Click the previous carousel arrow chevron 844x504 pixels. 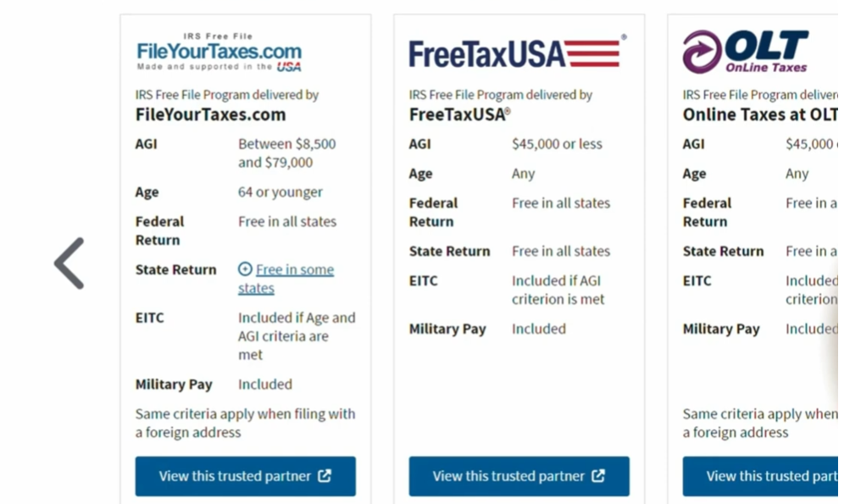coord(69,263)
